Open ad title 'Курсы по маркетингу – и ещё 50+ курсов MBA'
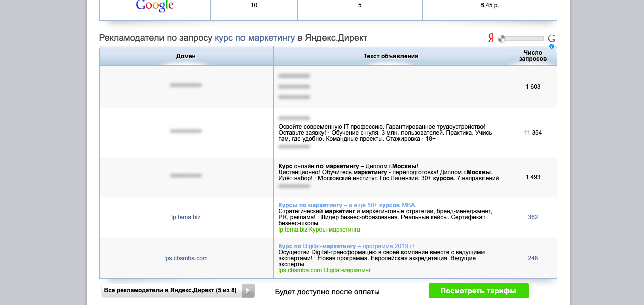The height and width of the screenshot is (305, 644). pyautogui.click(x=347, y=205)
